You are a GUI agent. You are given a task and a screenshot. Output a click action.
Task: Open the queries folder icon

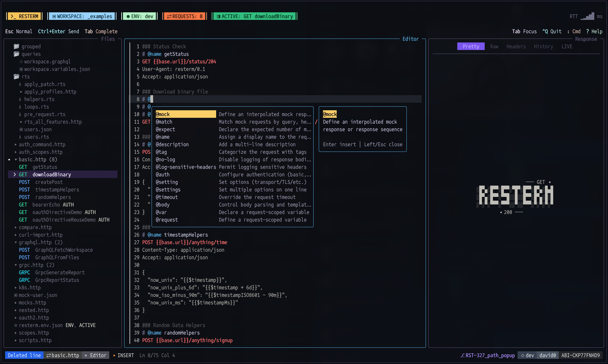pos(16,54)
